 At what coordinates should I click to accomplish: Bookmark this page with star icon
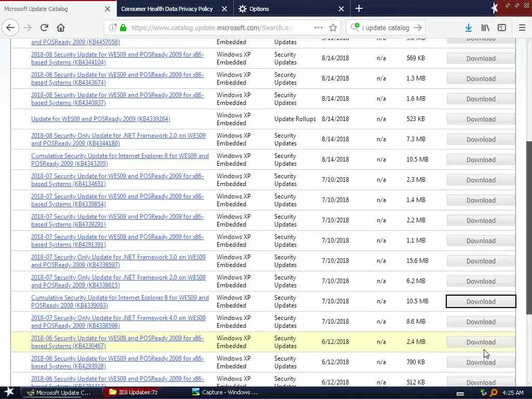coord(333,28)
